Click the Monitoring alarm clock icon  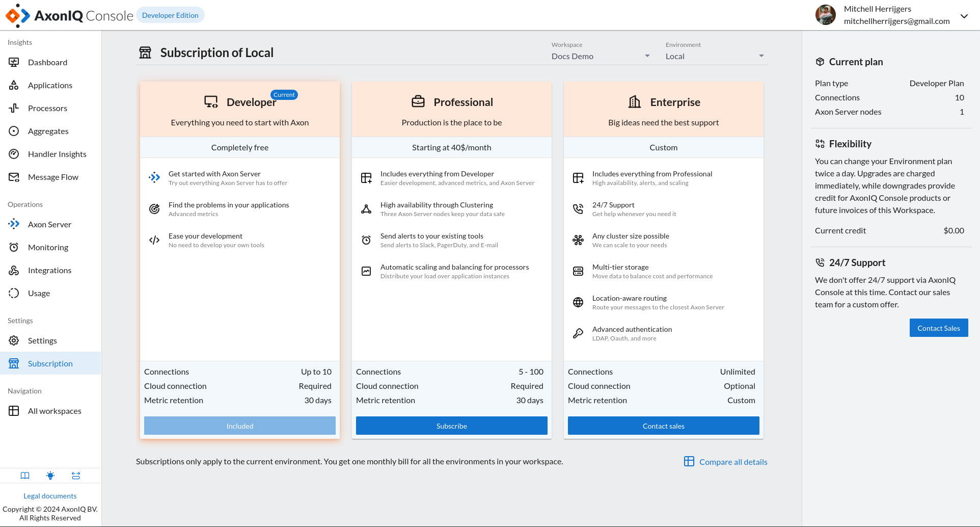[14, 247]
